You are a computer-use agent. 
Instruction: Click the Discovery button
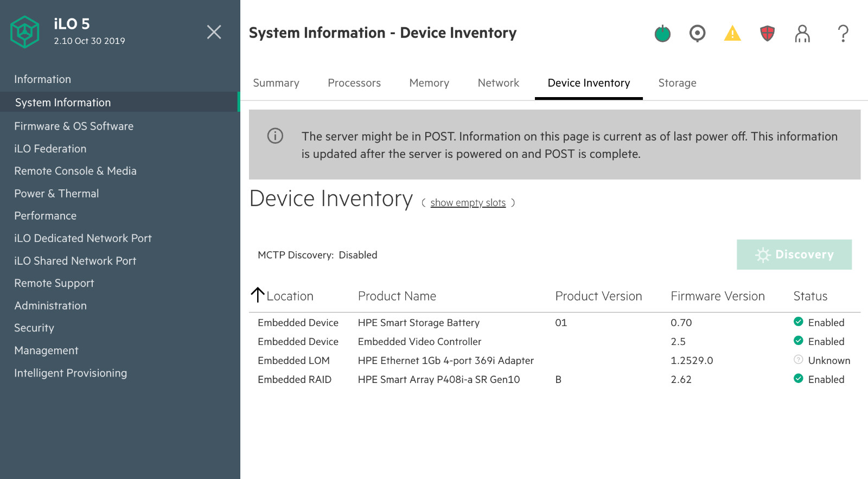point(794,254)
